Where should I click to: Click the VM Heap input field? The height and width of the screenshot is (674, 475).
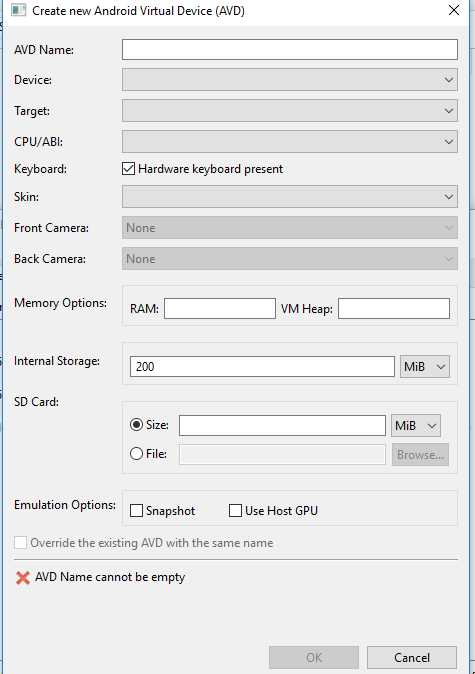coord(394,309)
